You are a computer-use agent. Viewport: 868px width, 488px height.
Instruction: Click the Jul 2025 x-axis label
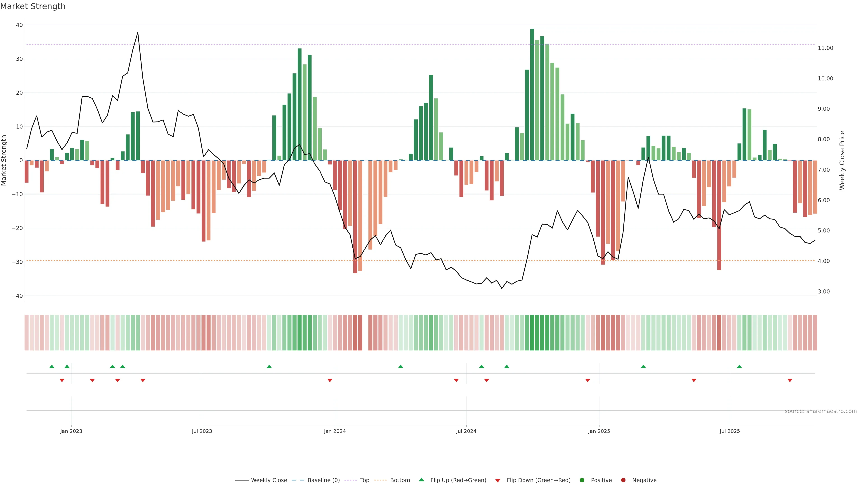[729, 431]
